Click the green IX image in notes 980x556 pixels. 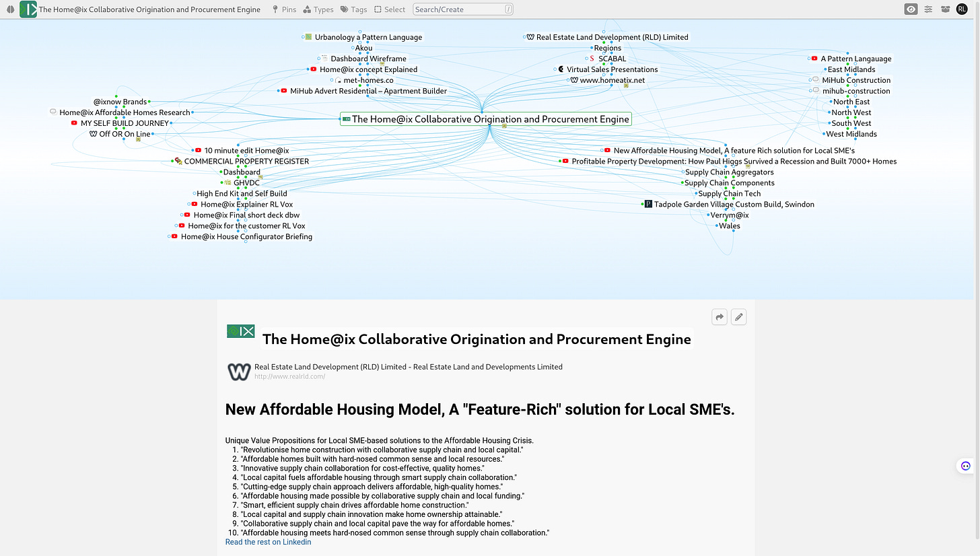pyautogui.click(x=241, y=331)
